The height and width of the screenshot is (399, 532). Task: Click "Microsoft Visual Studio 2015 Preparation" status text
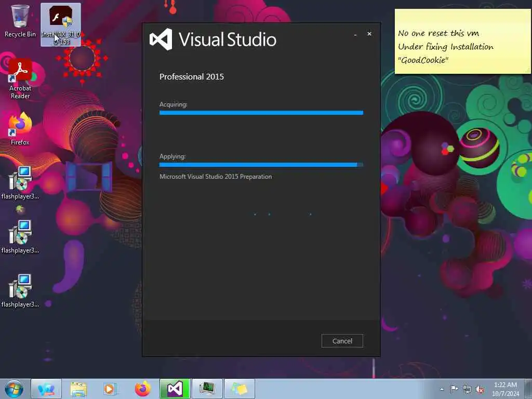click(216, 177)
